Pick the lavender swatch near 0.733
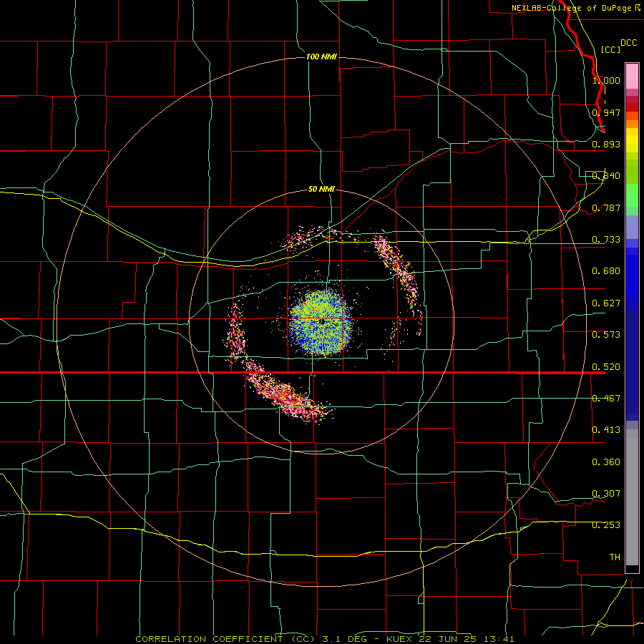Viewport: 644px width, 644px height. [x=632, y=227]
